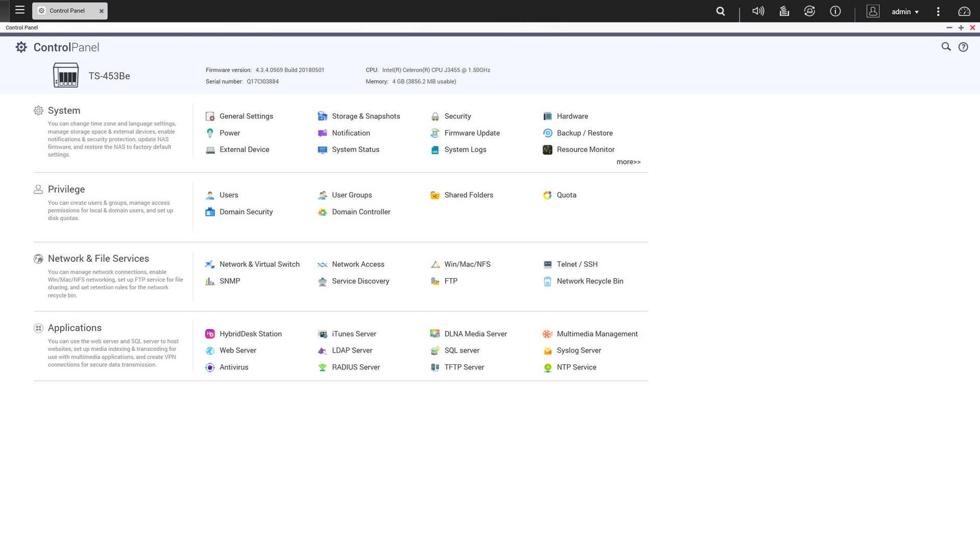Image resolution: width=980 pixels, height=548 pixels.
Task: Open RADIUS Server
Action: pos(349,367)
